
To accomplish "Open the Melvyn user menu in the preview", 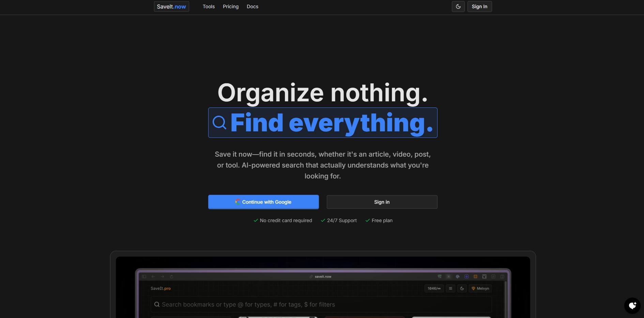I will pyautogui.click(x=480, y=288).
